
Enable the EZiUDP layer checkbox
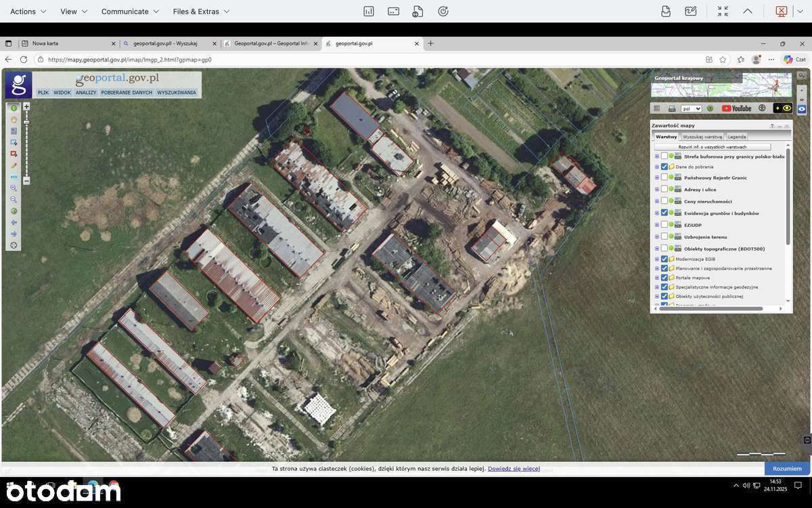tap(664, 225)
